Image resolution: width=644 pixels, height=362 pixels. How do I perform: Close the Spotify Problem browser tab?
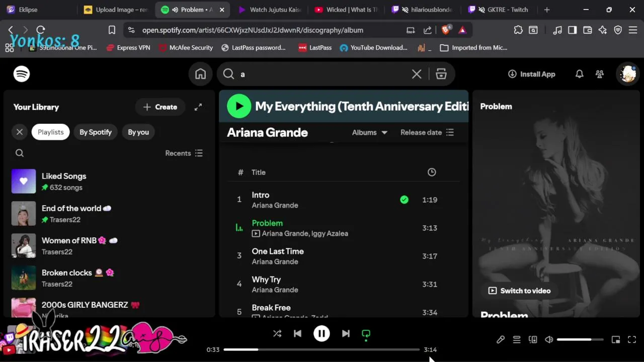(x=222, y=10)
